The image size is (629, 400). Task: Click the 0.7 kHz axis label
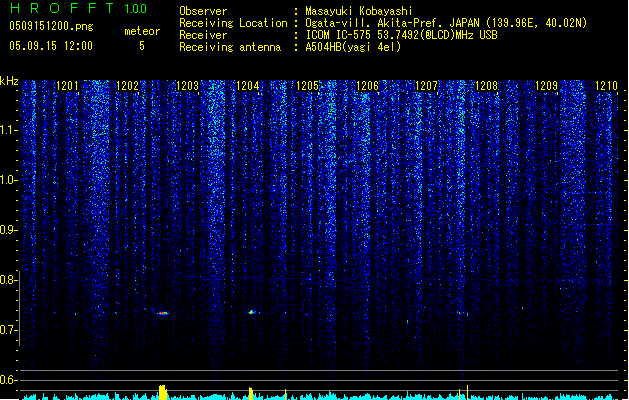(8, 330)
